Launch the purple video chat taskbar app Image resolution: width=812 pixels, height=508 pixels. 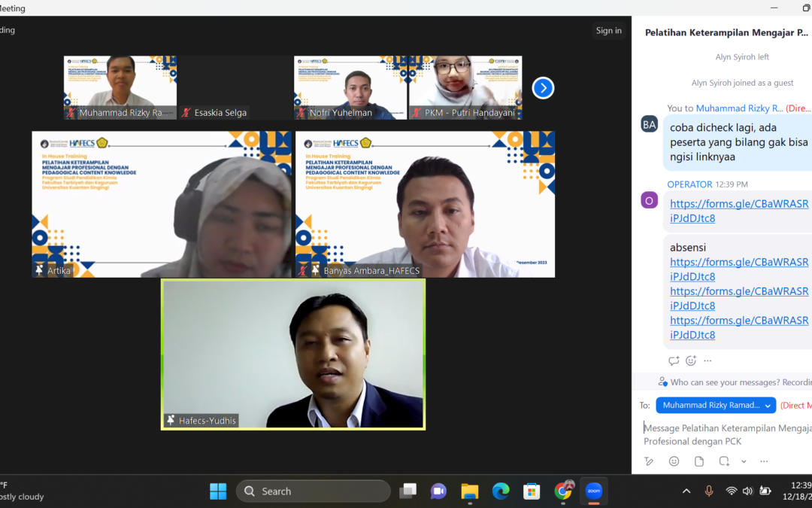(438, 491)
